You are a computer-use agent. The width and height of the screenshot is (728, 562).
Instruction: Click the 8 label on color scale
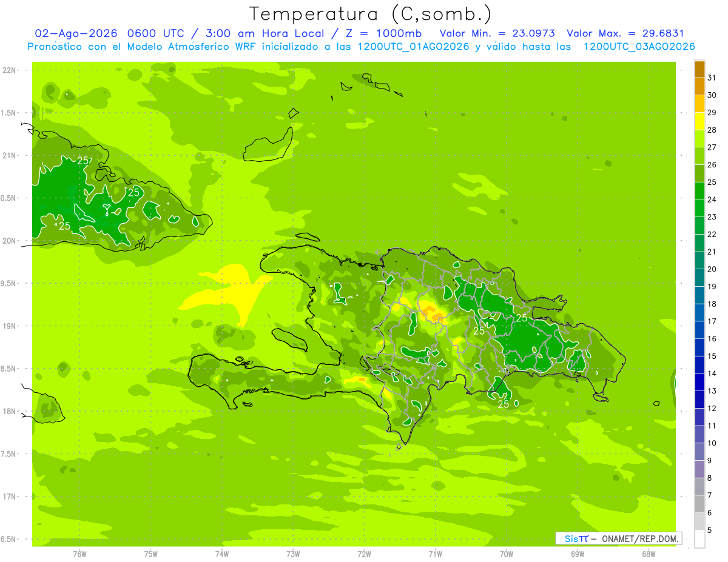(x=710, y=478)
